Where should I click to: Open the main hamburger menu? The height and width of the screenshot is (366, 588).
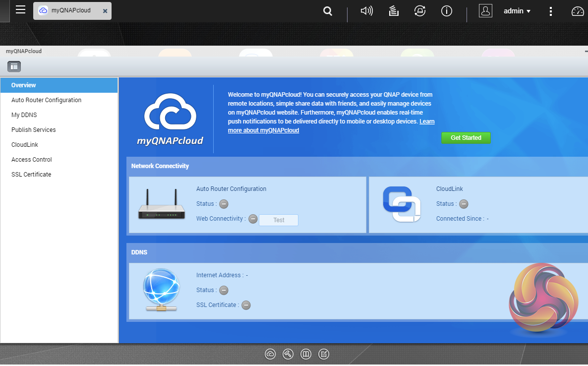(21, 10)
